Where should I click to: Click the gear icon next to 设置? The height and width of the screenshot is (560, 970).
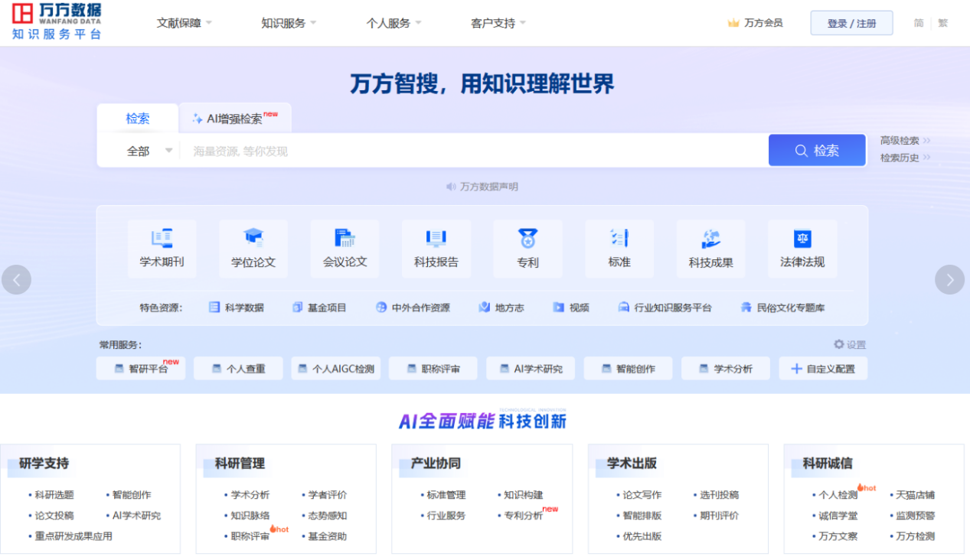pos(839,344)
